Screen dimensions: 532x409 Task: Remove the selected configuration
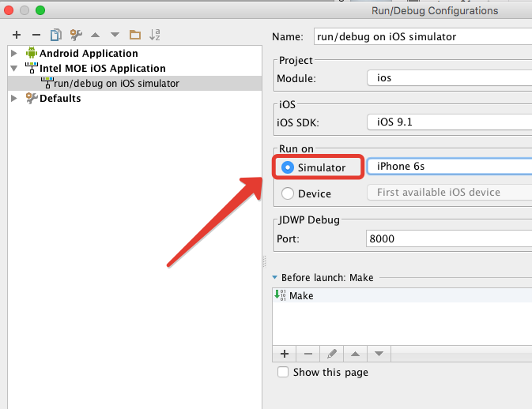click(x=36, y=35)
